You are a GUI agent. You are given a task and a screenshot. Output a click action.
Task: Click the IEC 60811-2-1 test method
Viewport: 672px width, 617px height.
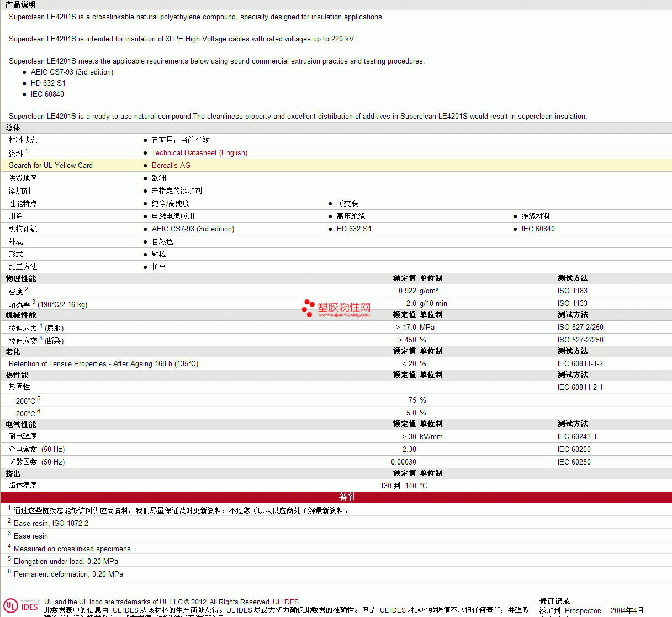pos(580,388)
